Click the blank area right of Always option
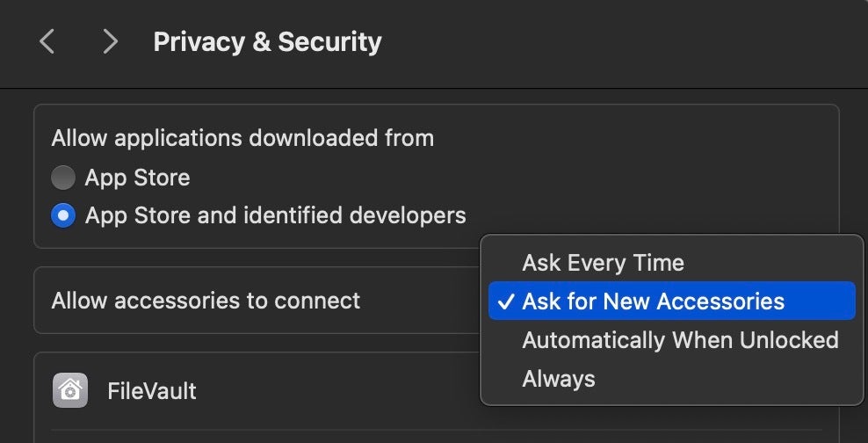The height and width of the screenshot is (443, 868). [720, 379]
